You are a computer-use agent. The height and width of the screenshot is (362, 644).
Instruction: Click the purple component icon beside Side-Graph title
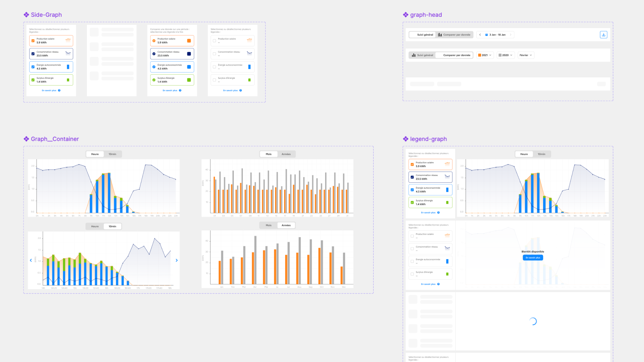coord(26,15)
